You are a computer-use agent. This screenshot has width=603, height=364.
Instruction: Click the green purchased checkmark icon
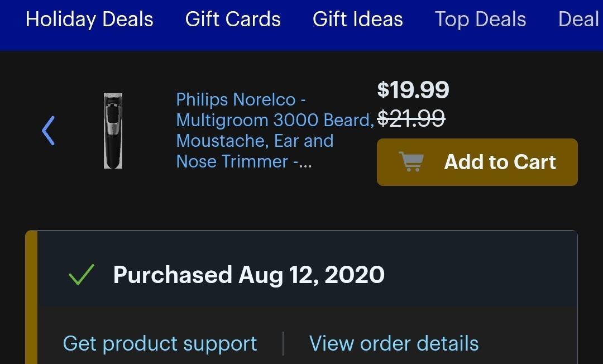pos(81,275)
